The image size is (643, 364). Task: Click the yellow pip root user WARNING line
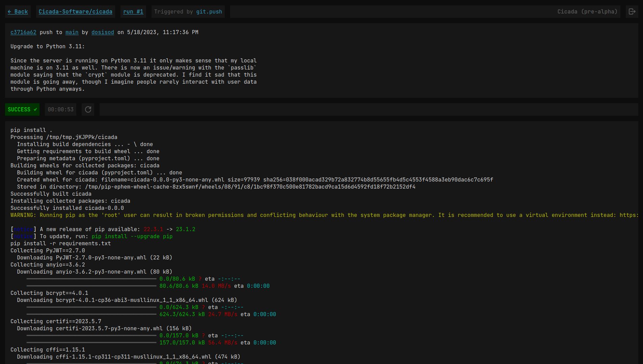(324, 215)
